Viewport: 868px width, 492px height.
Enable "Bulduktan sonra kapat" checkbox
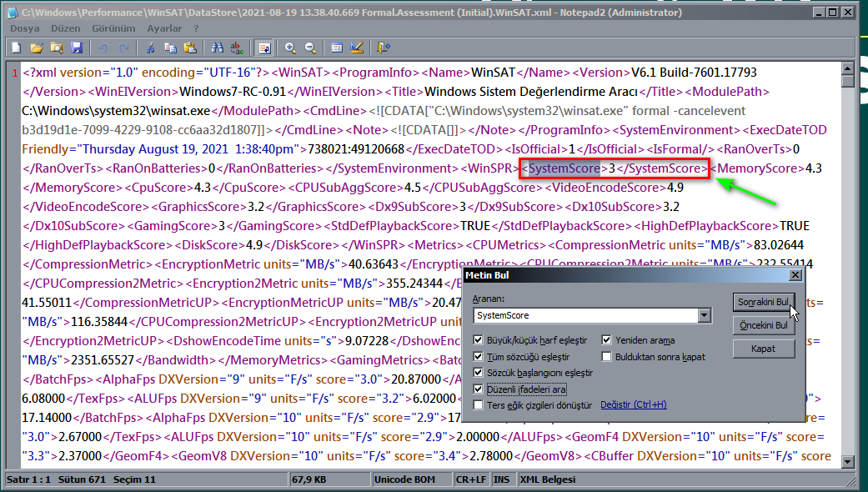coord(607,357)
